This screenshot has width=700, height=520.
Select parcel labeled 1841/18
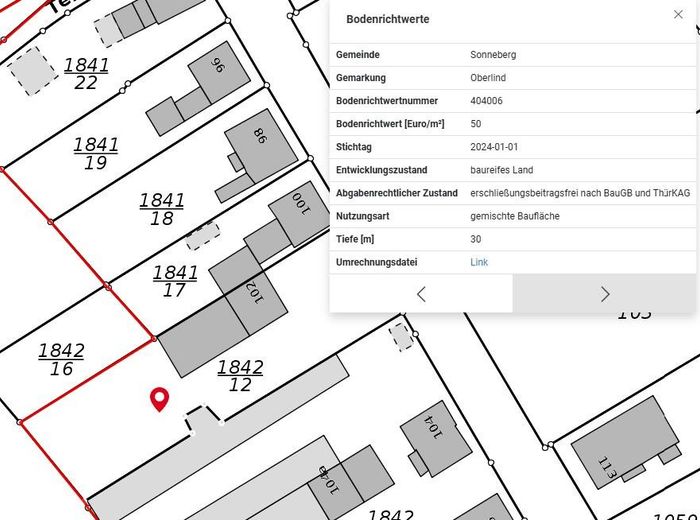pos(161,209)
